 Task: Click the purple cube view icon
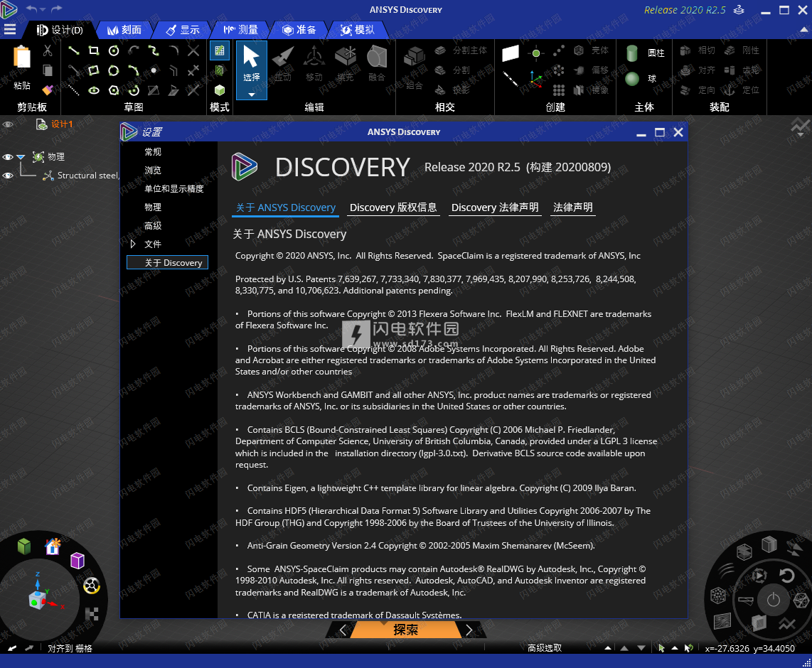[x=78, y=561]
